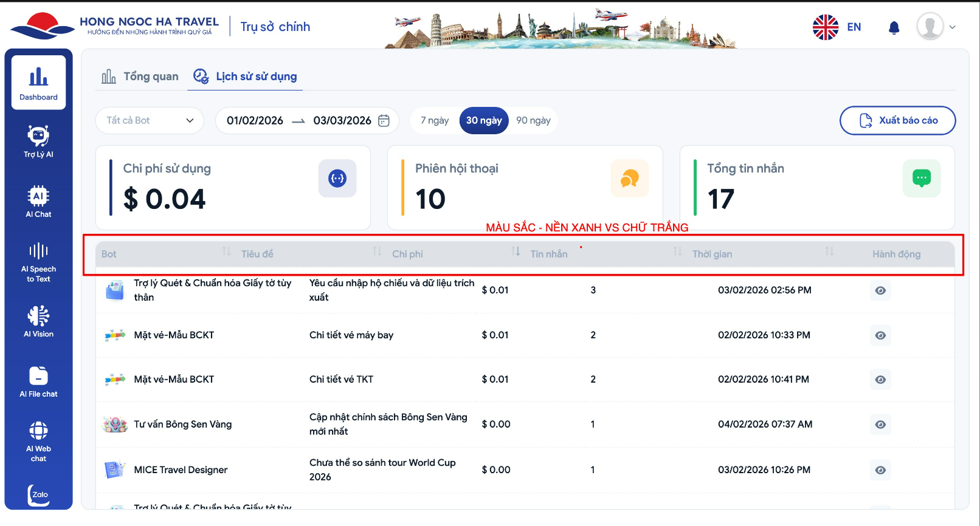
Task: Open the date range picker field
Action: pyautogui.click(x=307, y=120)
